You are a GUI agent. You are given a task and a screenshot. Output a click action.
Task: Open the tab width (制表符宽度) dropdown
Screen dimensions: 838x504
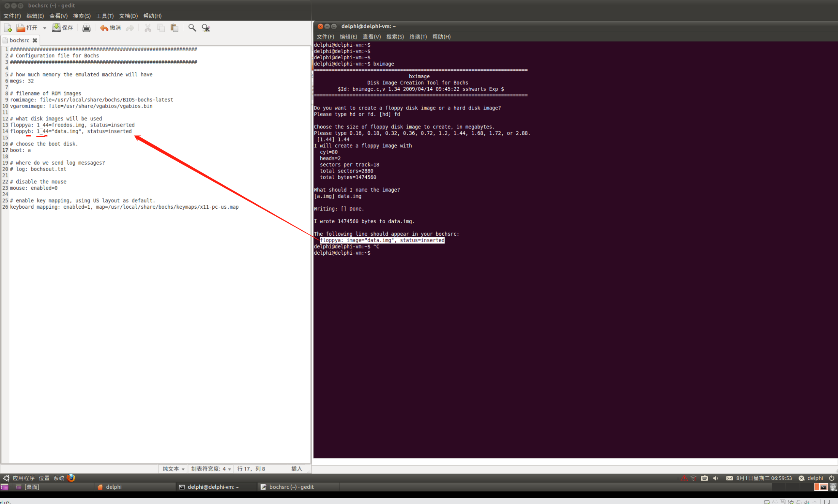click(211, 469)
